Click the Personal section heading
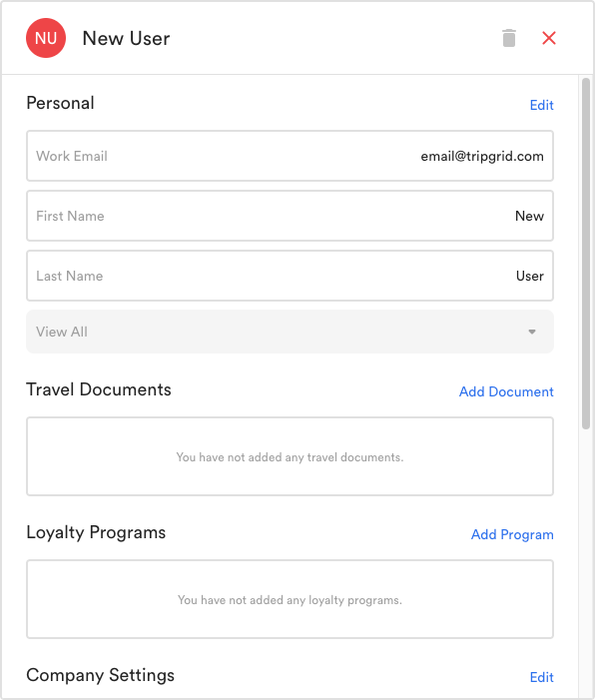Viewport: 595px width, 700px height. [x=60, y=103]
